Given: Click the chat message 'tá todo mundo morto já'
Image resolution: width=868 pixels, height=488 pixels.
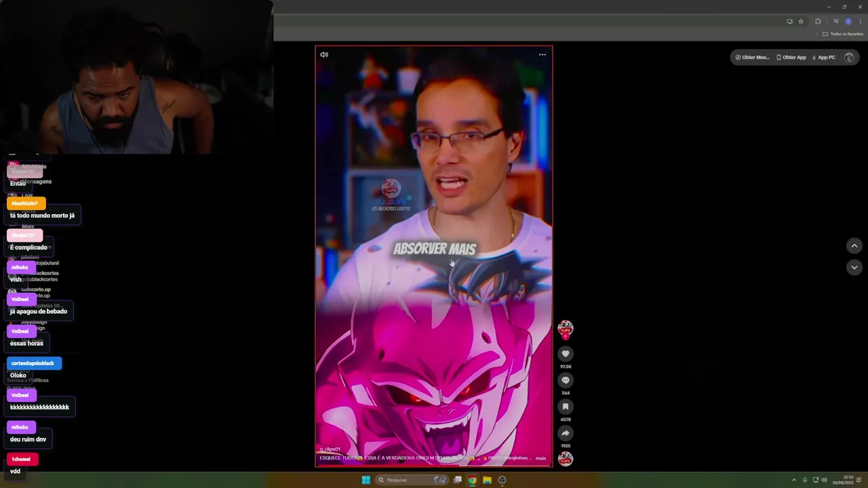Looking at the screenshot, I should [42, 216].
